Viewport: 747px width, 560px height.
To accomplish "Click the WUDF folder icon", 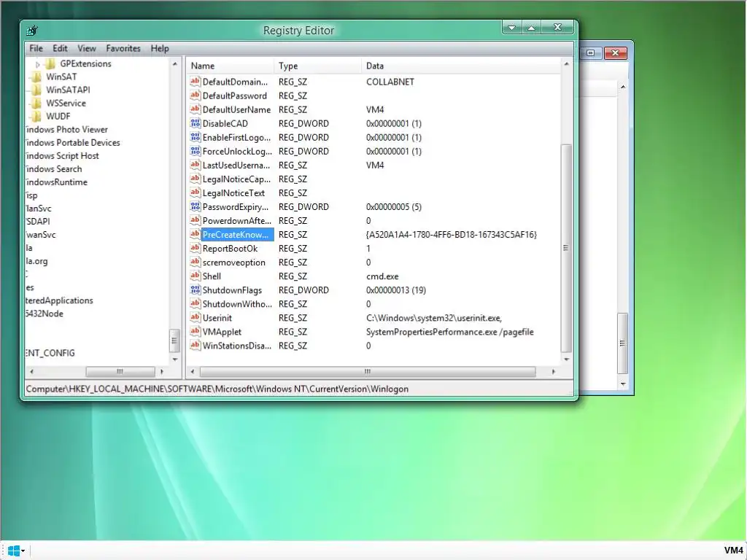I will click(36, 116).
